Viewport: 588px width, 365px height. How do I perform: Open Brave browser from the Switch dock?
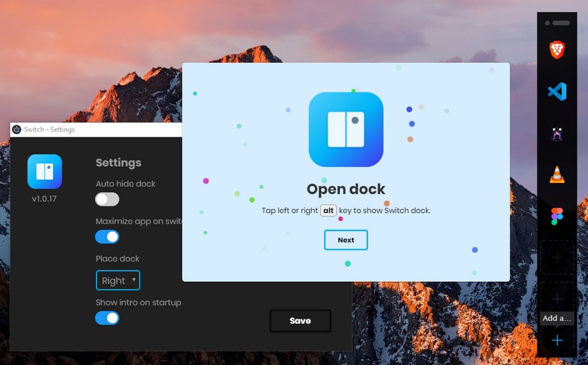pos(557,50)
